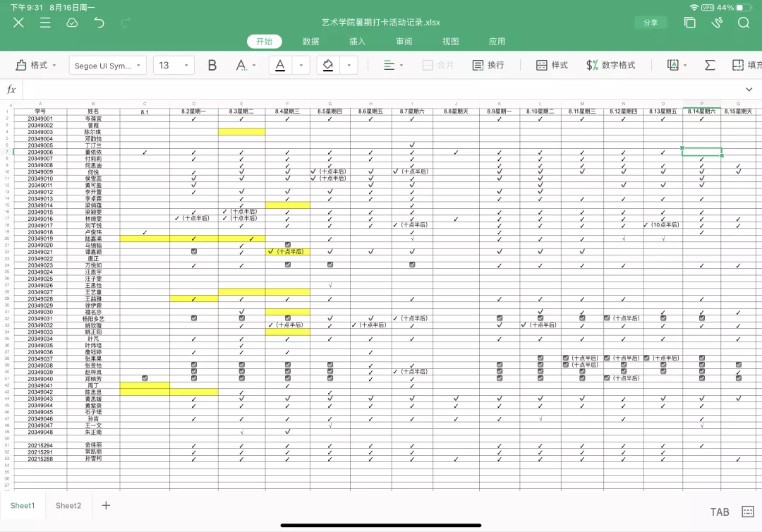Click the fill color paint bucket

tap(328, 65)
